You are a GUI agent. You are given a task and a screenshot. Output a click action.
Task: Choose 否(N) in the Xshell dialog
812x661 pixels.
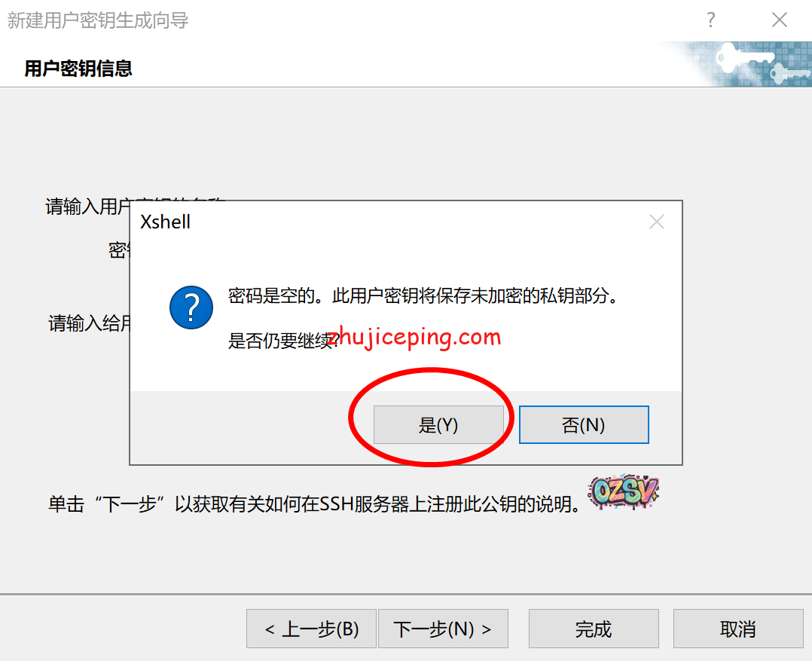tap(584, 425)
